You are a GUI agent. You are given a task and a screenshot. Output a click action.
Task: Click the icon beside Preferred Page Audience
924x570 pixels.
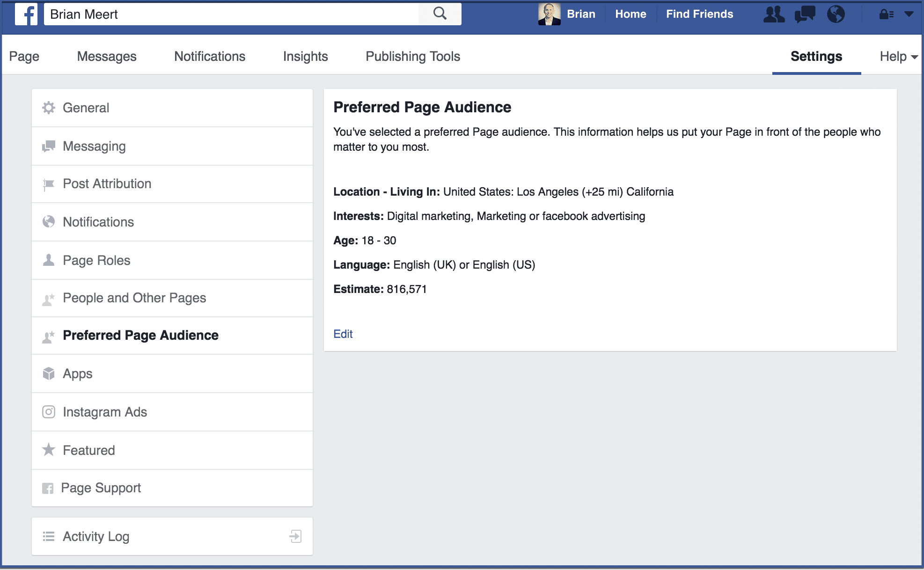pyautogui.click(x=49, y=336)
